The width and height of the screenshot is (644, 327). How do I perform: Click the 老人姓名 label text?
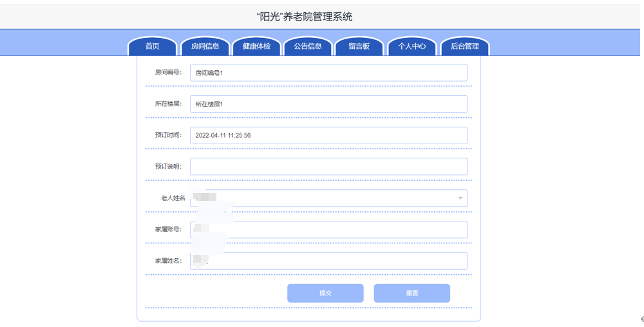click(x=173, y=198)
